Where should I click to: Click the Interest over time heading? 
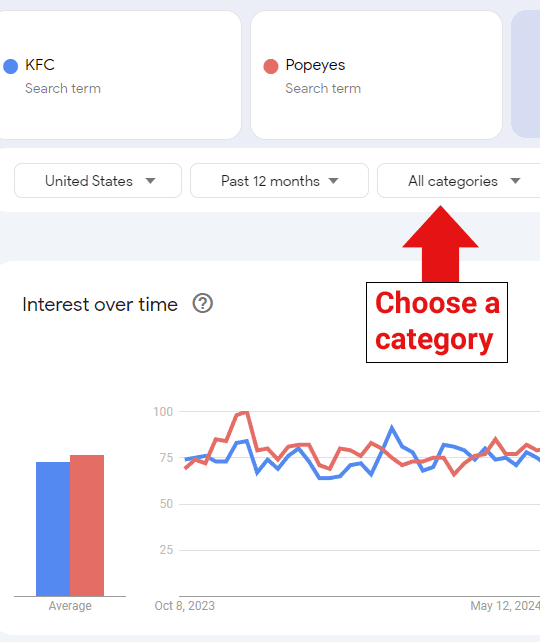click(x=100, y=304)
